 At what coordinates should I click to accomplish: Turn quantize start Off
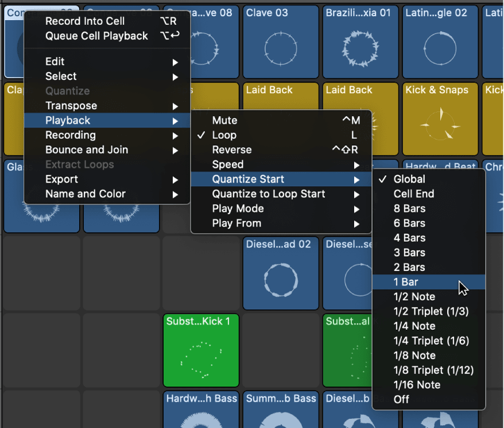(429, 399)
